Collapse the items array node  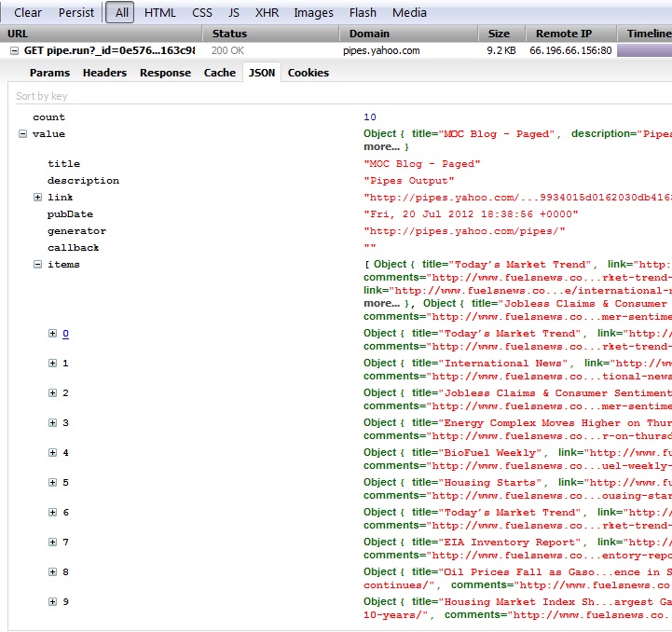[37, 265]
